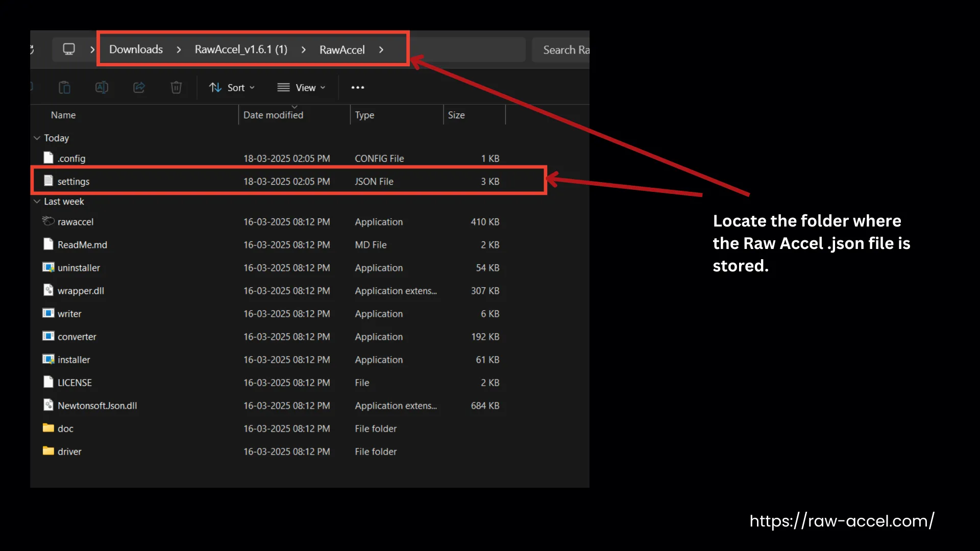Click the MD File type cell

point(371,245)
